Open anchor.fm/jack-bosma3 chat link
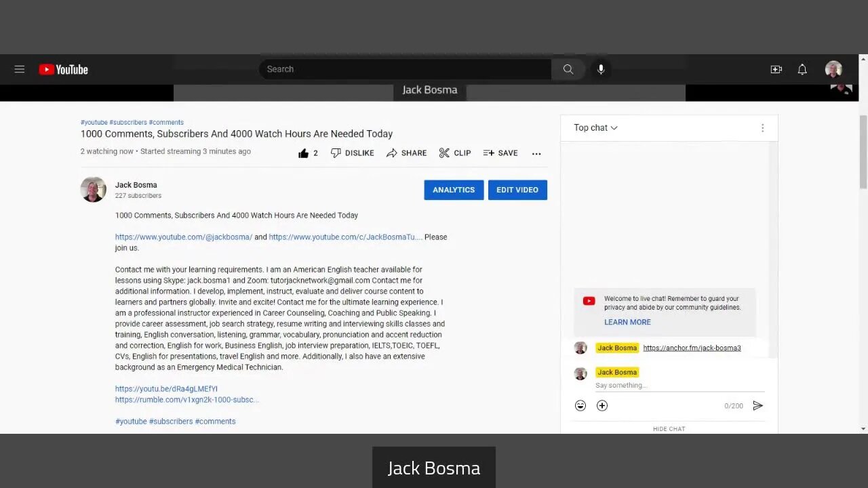868x488 pixels. tap(692, 348)
